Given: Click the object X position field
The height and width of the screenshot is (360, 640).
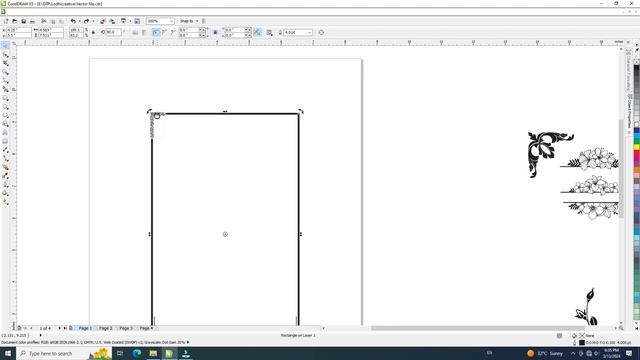Looking at the screenshot, I should tap(19, 30).
